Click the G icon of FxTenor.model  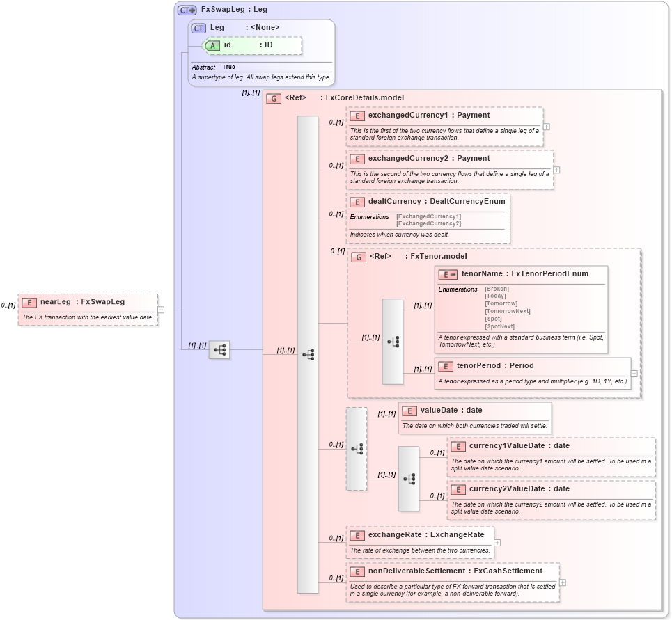point(359,257)
